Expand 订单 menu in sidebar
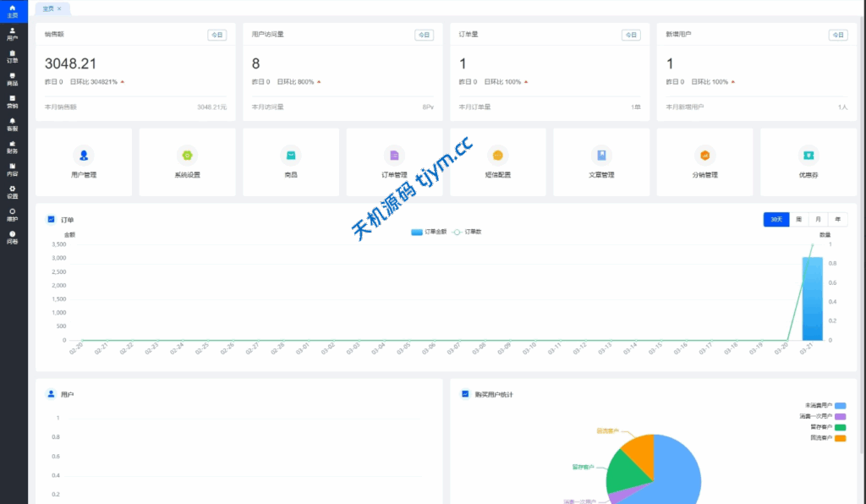The height and width of the screenshot is (504, 866). (13, 57)
